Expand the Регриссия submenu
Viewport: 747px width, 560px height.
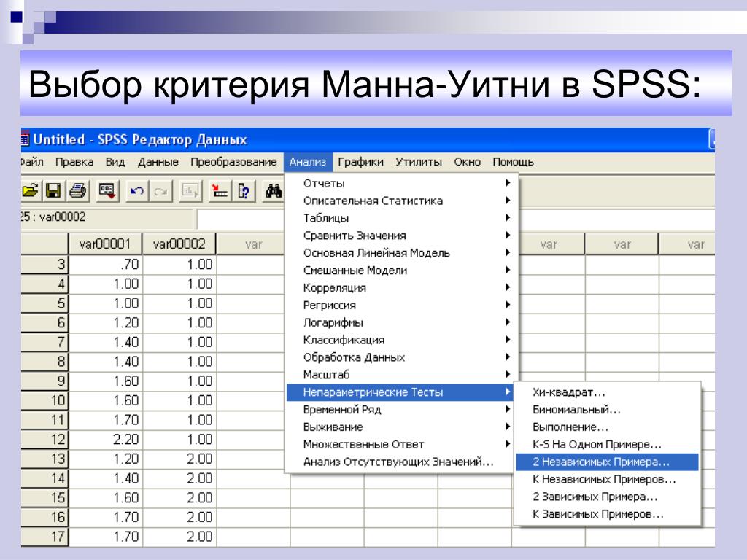coord(400,306)
